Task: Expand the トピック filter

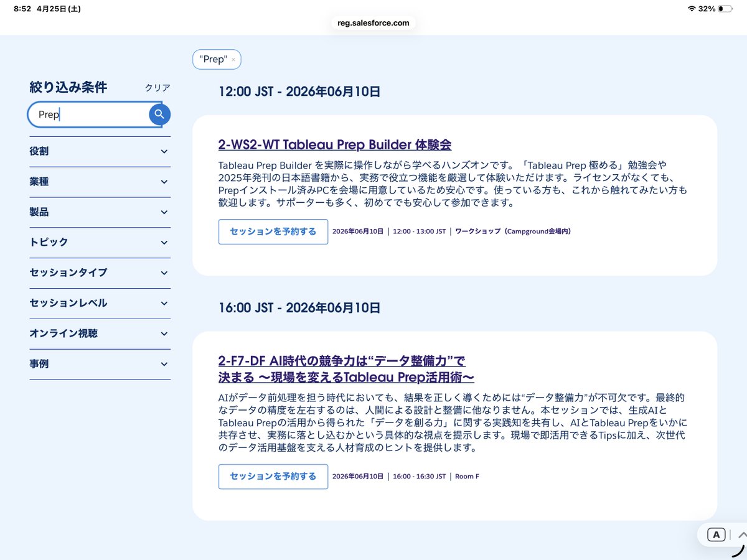Action: [100, 242]
